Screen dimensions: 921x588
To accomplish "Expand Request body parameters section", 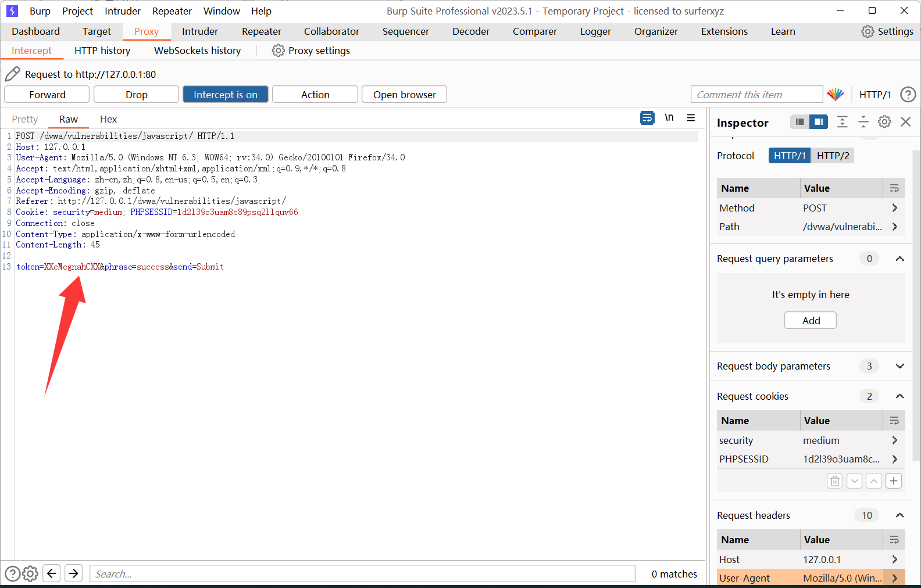I will [x=899, y=366].
